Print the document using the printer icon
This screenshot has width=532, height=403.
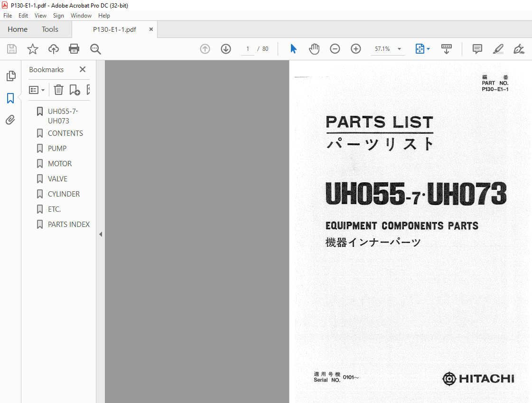[x=74, y=49]
